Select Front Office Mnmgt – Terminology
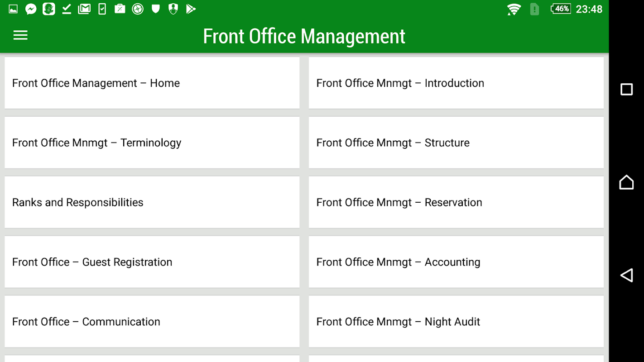 point(152,143)
